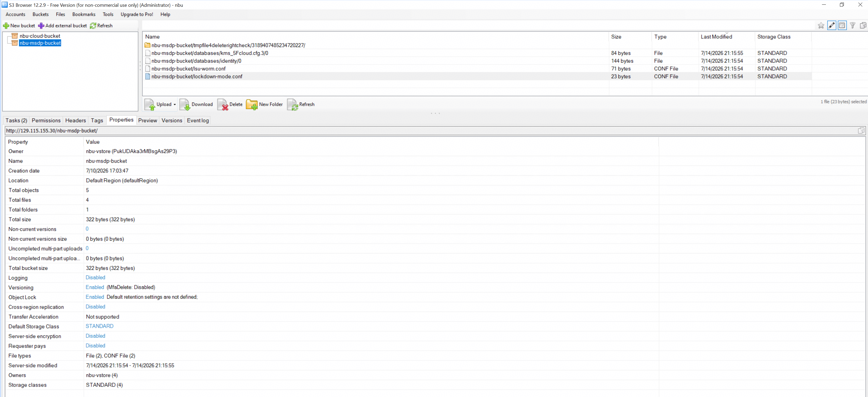Switch to the Versions tab

click(x=172, y=120)
